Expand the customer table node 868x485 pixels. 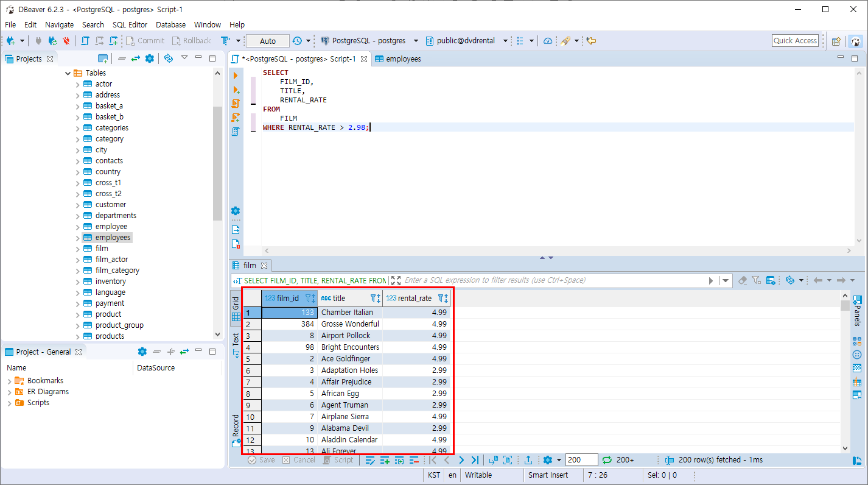(x=77, y=205)
